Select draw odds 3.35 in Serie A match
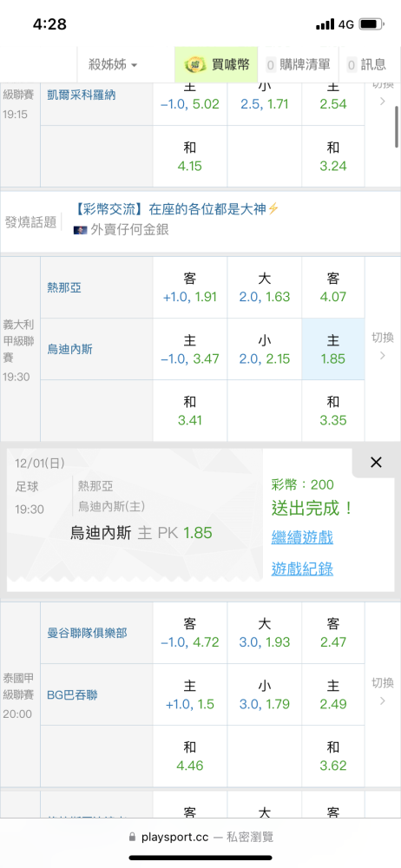The width and height of the screenshot is (401, 868). (333, 411)
